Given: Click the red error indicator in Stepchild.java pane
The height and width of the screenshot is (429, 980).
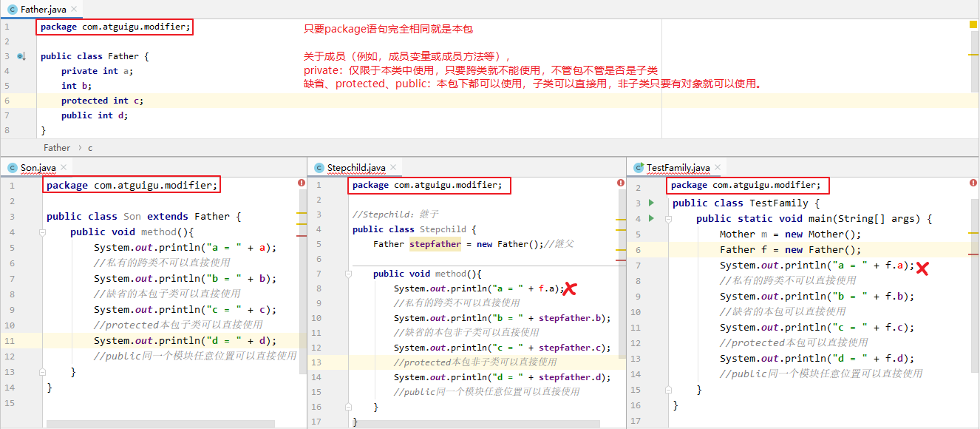Looking at the screenshot, I should 620,182.
